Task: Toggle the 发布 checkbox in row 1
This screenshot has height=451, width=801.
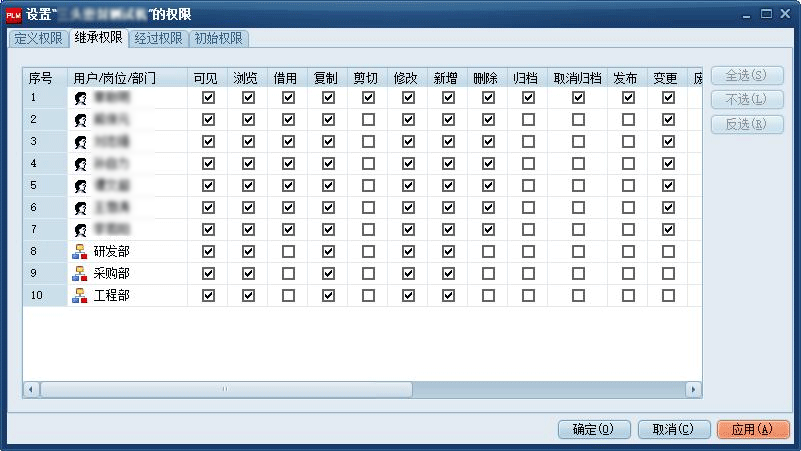Action: click(x=628, y=98)
